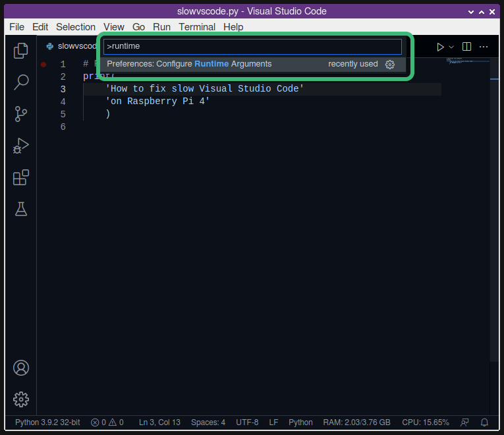Click Python 3.9.2 32-bit interpreter selector
The width and height of the screenshot is (504, 435).
(47, 422)
